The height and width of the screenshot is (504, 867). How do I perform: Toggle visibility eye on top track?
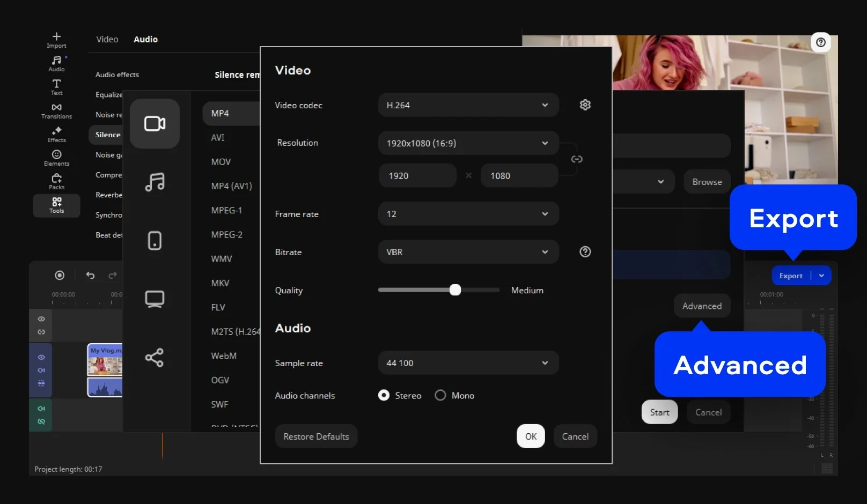click(41, 319)
